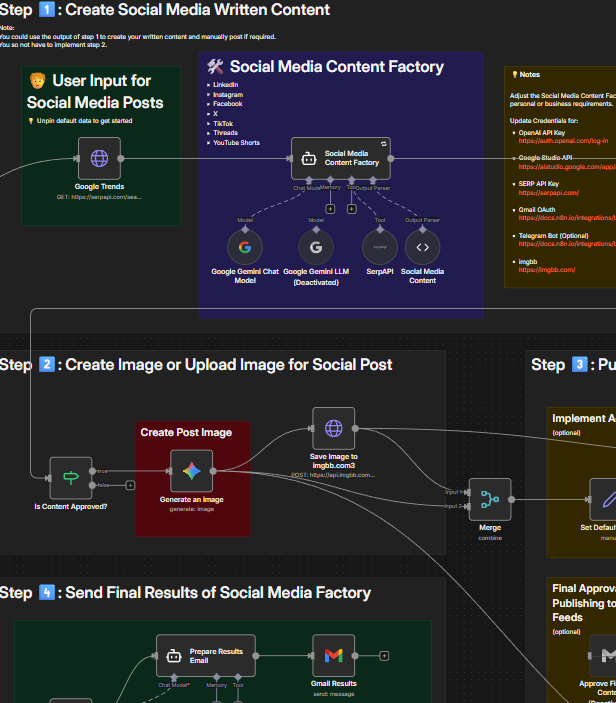This screenshot has width=616, height=703.
Task: Add node on the false branch plus
Action: tap(130, 485)
